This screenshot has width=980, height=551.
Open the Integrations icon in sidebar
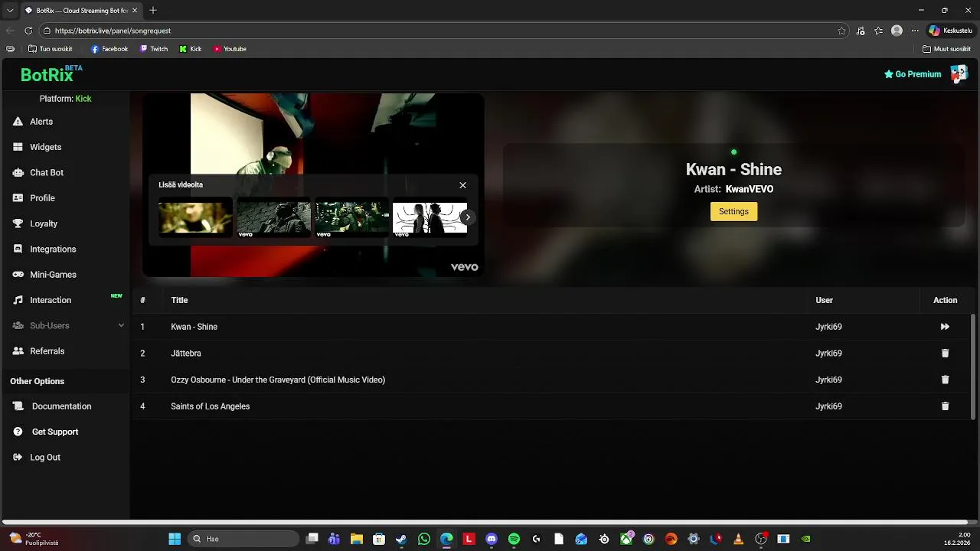point(18,249)
